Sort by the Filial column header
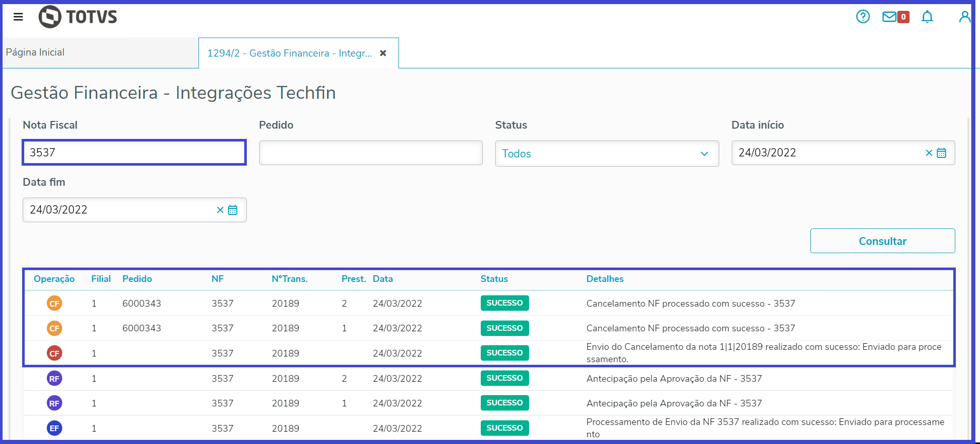Screen dimensions: 980x444 (x=101, y=279)
